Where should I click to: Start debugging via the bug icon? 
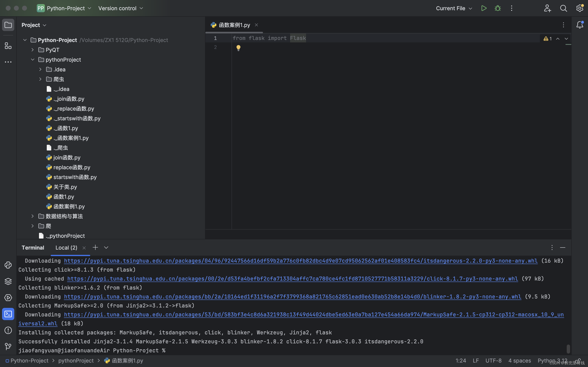click(x=498, y=8)
